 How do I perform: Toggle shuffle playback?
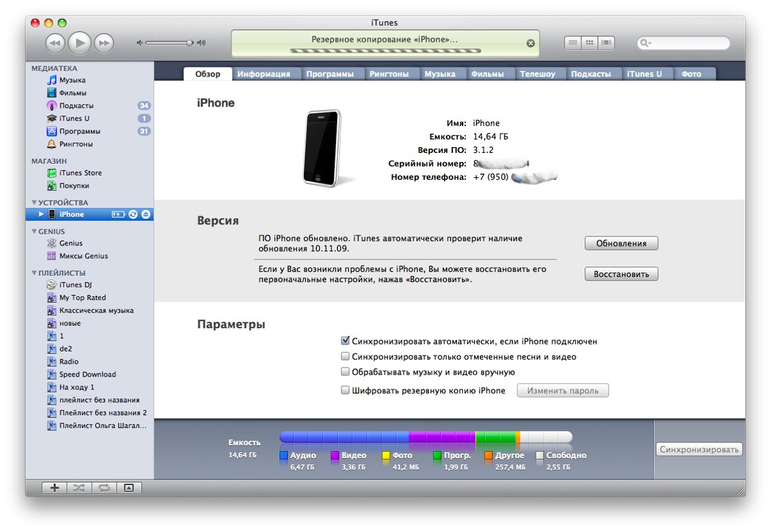point(78,488)
